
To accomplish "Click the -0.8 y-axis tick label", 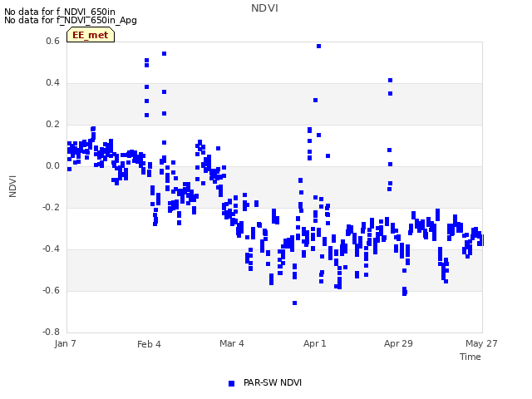I will [51, 332].
